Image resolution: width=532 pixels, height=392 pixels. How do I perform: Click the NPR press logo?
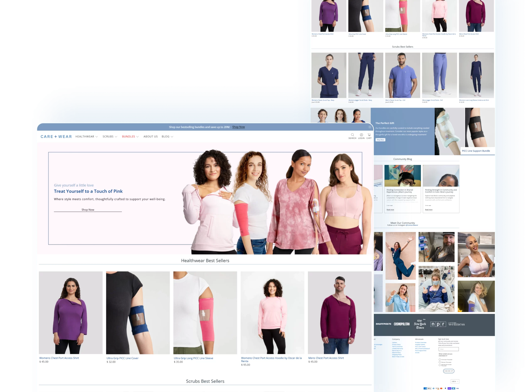[x=438, y=324]
